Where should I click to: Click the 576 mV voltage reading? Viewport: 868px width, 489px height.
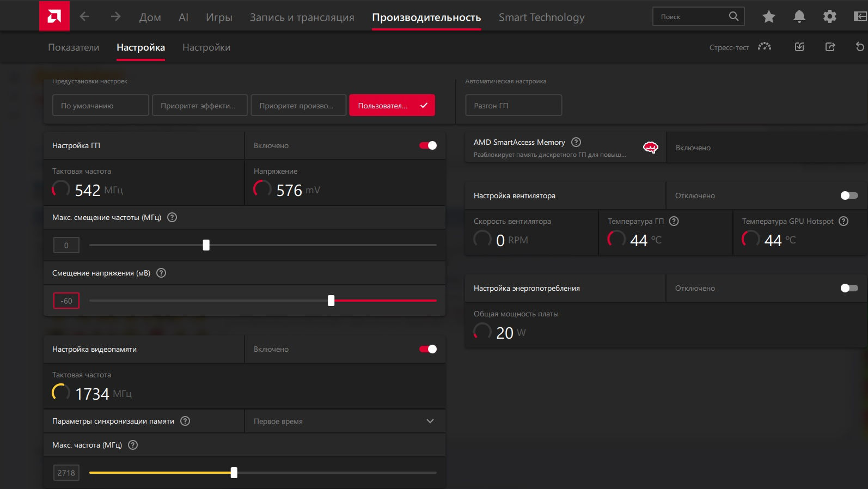298,190
